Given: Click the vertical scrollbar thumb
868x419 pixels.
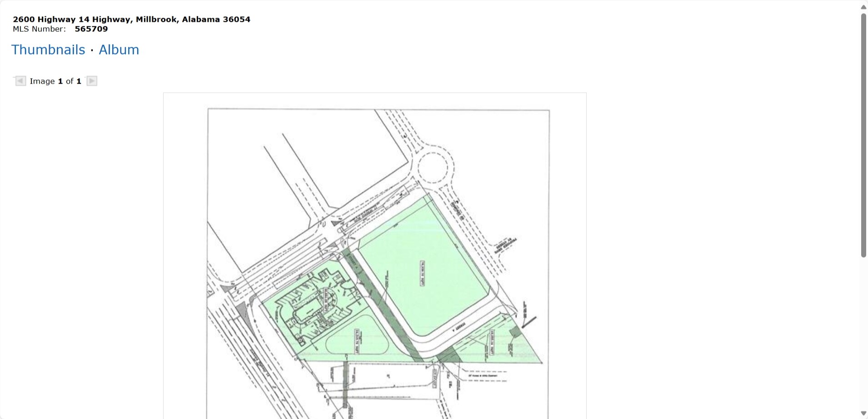Looking at the screenshot, I should pos(863,136).
